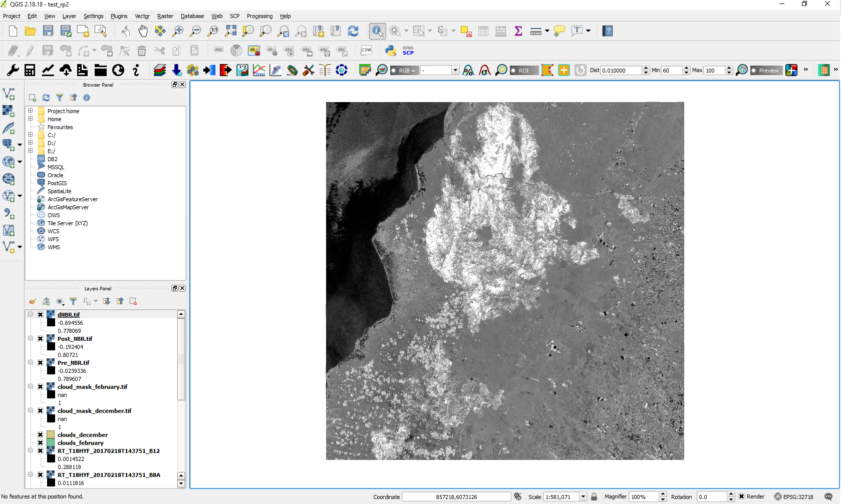The height and width of the screenshot is (504, 841).
Task: Select the Pan Map hand tool
Action: [x=143, y=31]
